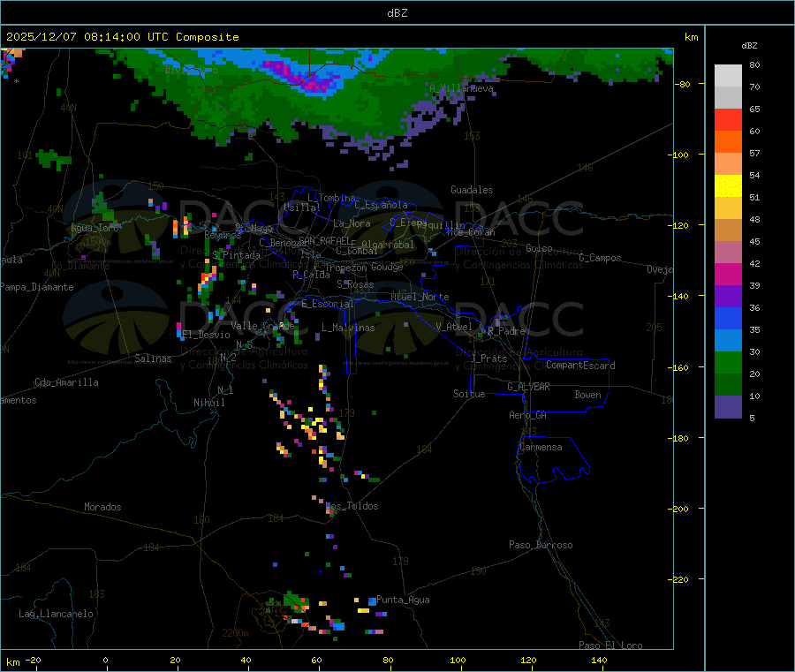Click the 'Los_Toldos' label

352,506
